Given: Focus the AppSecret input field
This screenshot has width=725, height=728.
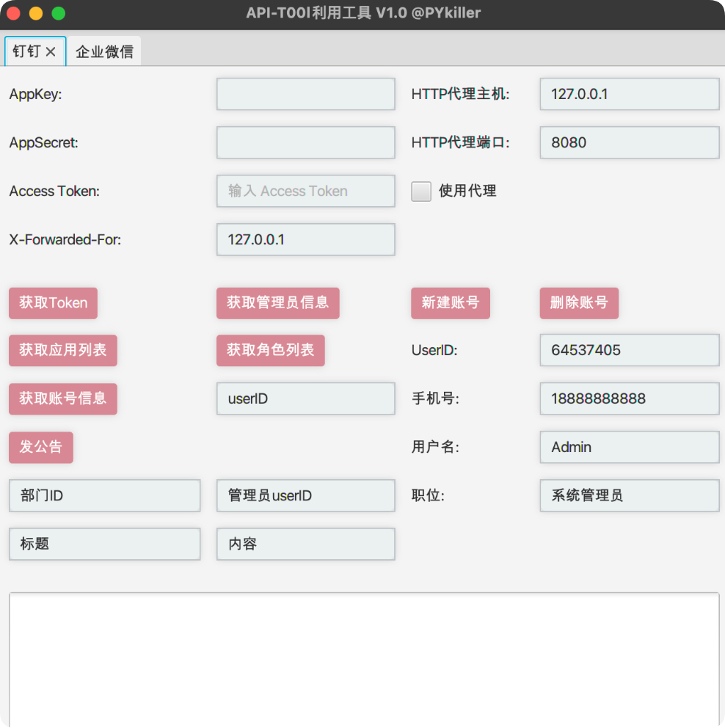Looking at the screenshot, I should point(306,142).
